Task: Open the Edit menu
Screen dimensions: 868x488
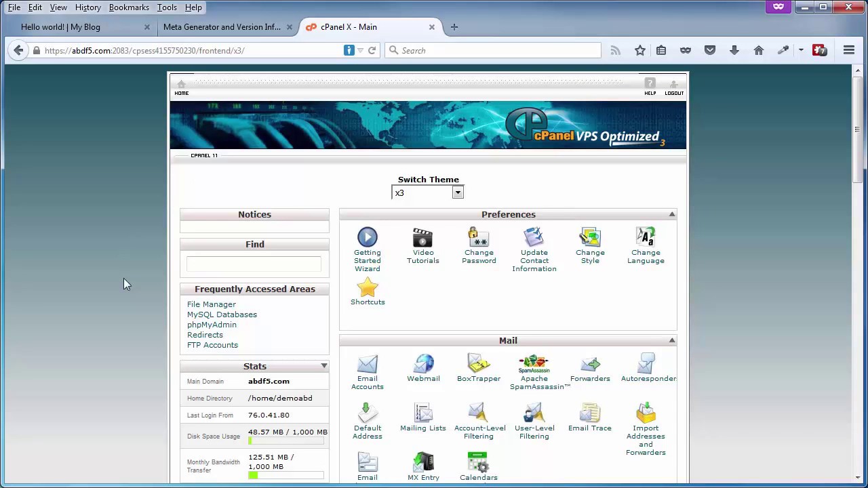Action: [35, 7]
